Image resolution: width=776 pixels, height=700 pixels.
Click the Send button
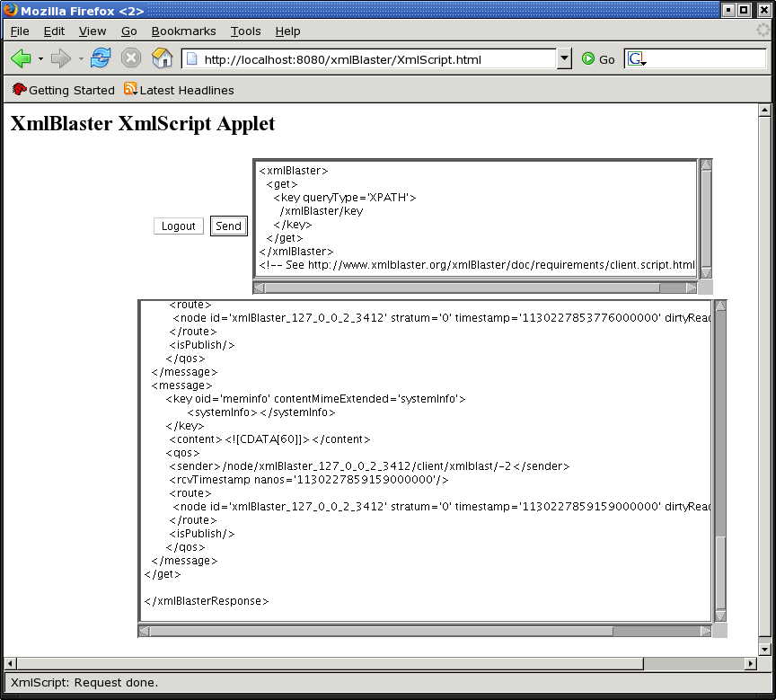click(x=228, y=226)
